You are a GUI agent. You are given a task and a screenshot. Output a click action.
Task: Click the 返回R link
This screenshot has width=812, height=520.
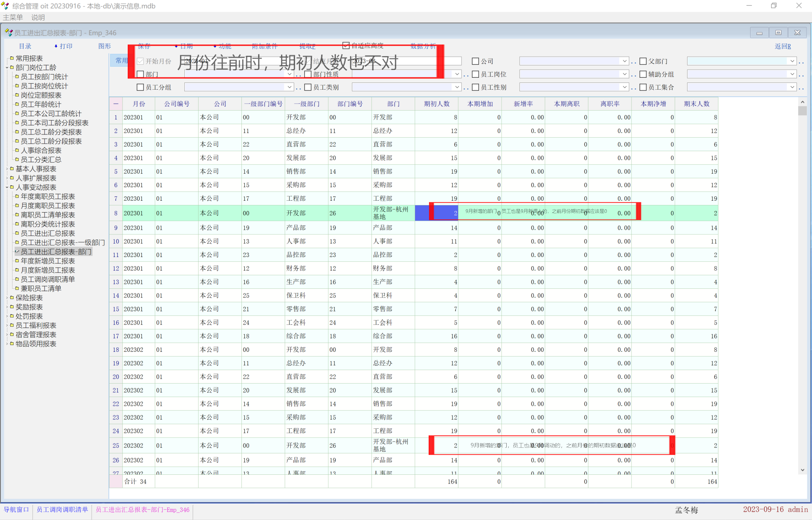click(783, 46)
